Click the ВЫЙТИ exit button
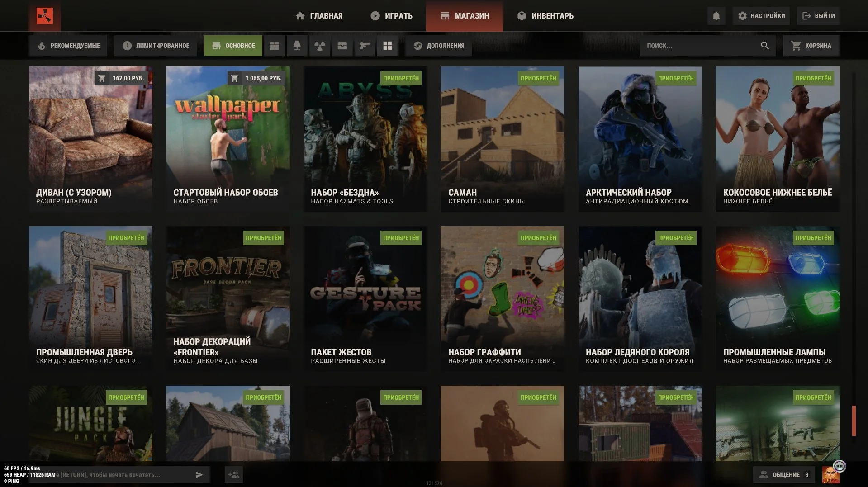868x487 pixels. click(x=818, y=16)
